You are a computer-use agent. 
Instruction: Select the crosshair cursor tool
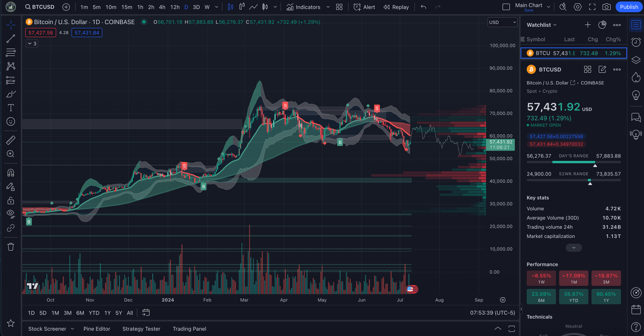(11, 25)
